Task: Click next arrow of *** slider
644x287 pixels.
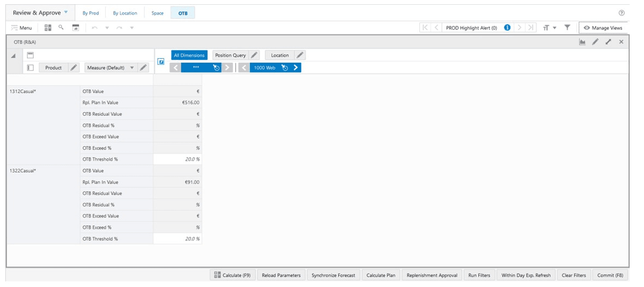Action: 227,68
